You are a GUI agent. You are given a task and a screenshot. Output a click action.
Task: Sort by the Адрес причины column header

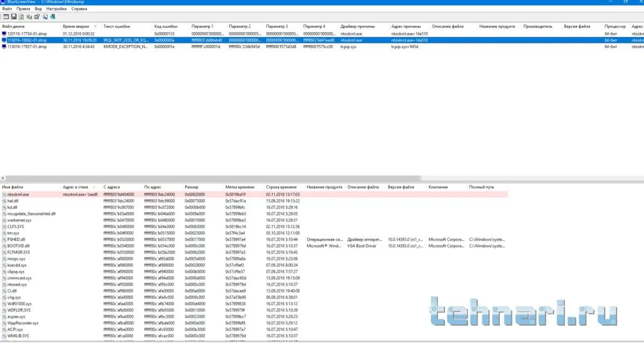point(409,26)
